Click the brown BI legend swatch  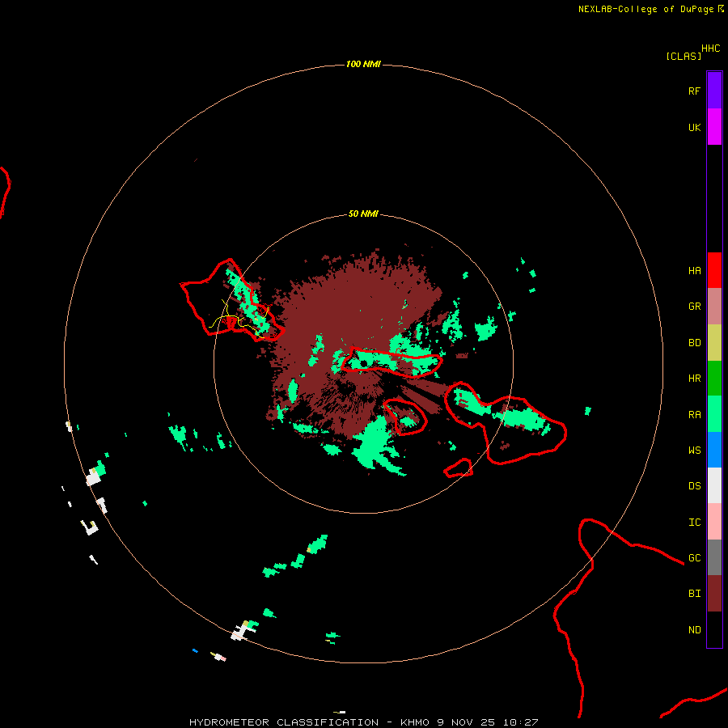point(714,594)
